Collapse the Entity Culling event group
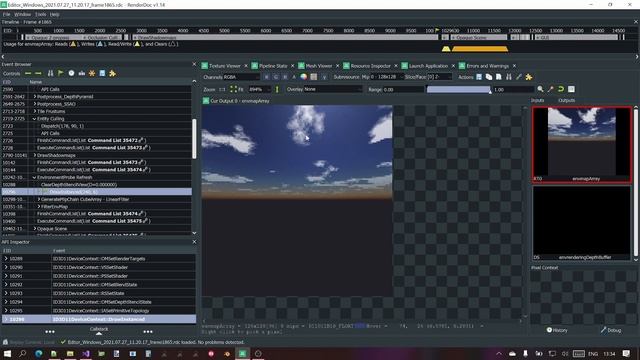 (35, 118)
